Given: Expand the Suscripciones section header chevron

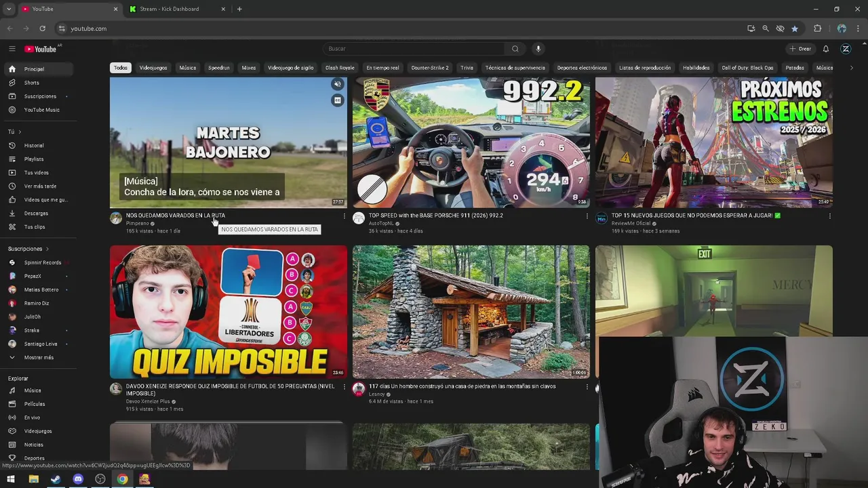Looking at the screenshot, I should (x=47, y=249).
